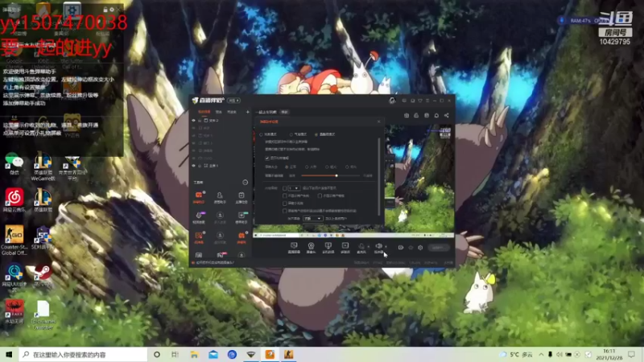Select the second font size radio option
This screenshot has height=362, width=644.
pyautogui.click(x=307, y=167)
